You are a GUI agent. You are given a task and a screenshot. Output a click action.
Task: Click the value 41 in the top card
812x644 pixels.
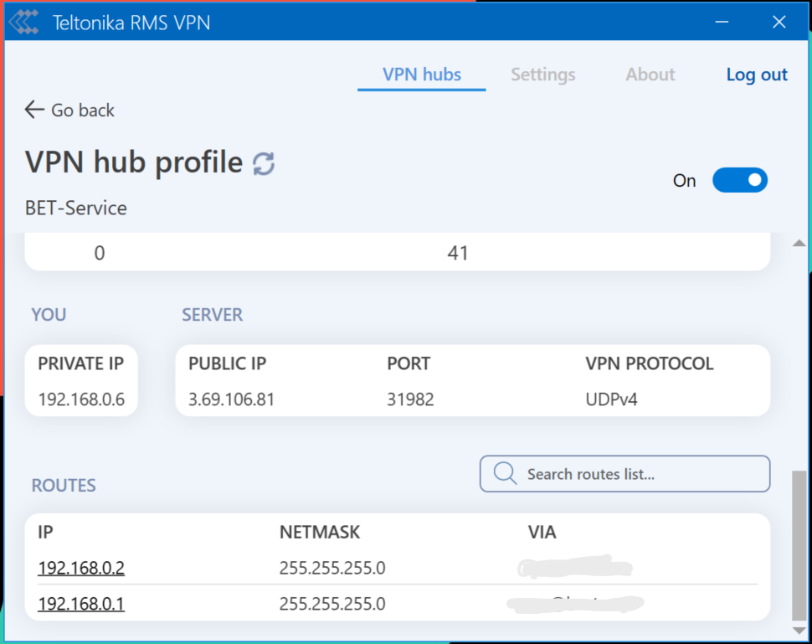coord(458,253)
